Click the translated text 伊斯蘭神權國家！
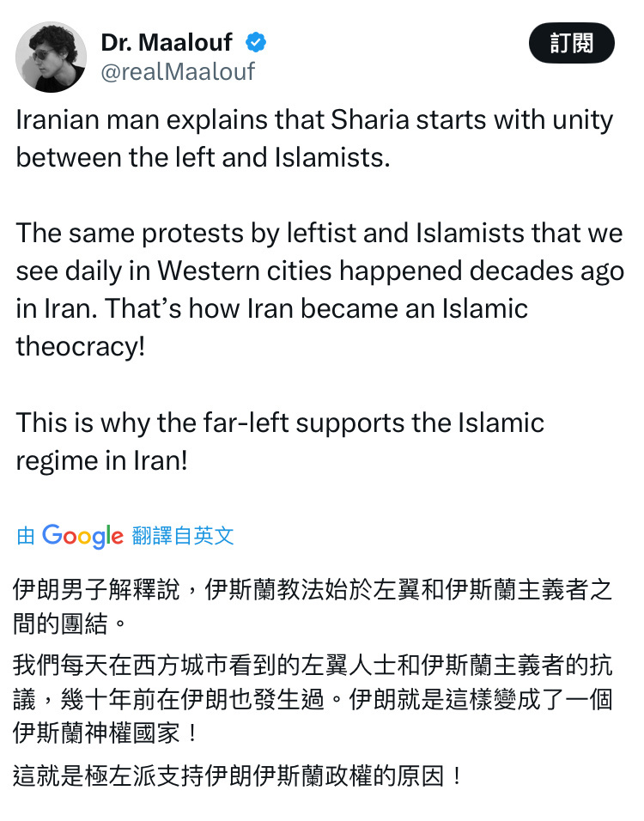 (x=107, y=733)
